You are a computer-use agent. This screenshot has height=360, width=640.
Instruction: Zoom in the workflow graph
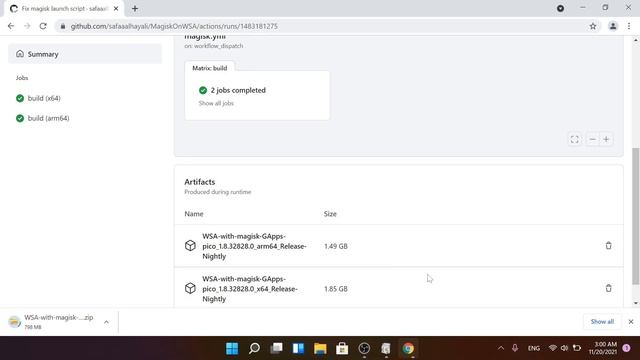(x=607, y=140)
